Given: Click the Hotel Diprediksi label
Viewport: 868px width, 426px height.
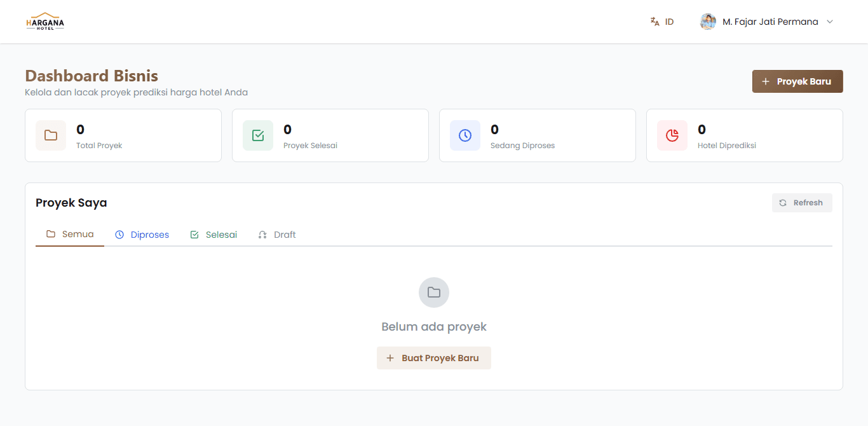Looking at the screenshot, I should coord(727,146).
